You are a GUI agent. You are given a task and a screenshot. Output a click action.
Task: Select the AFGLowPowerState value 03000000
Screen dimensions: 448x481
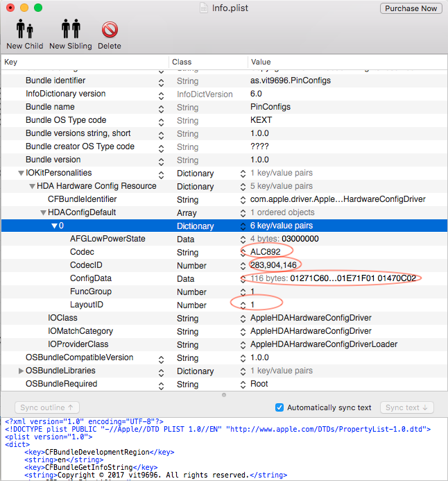point(300,239)
